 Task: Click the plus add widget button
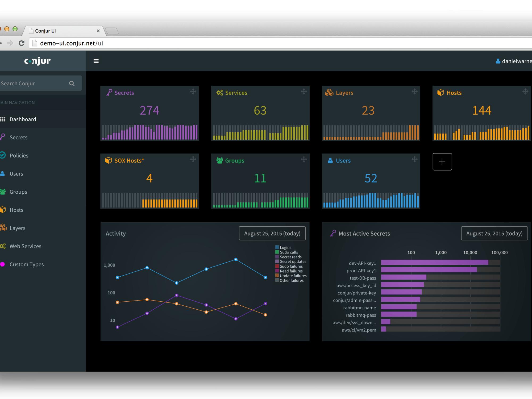(442, 162)
